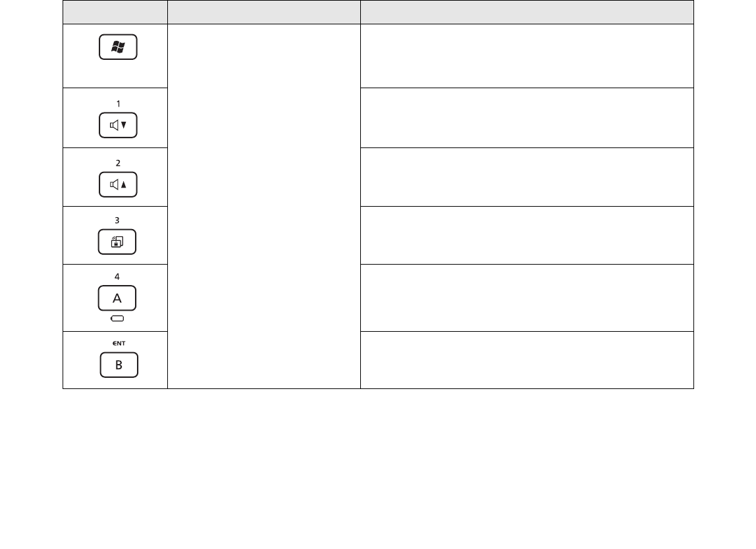Image resolution: width=756 pixels, height=549 pixels.
Task: Click the number 1 label above volume down
Action: [x=118, y=103]
